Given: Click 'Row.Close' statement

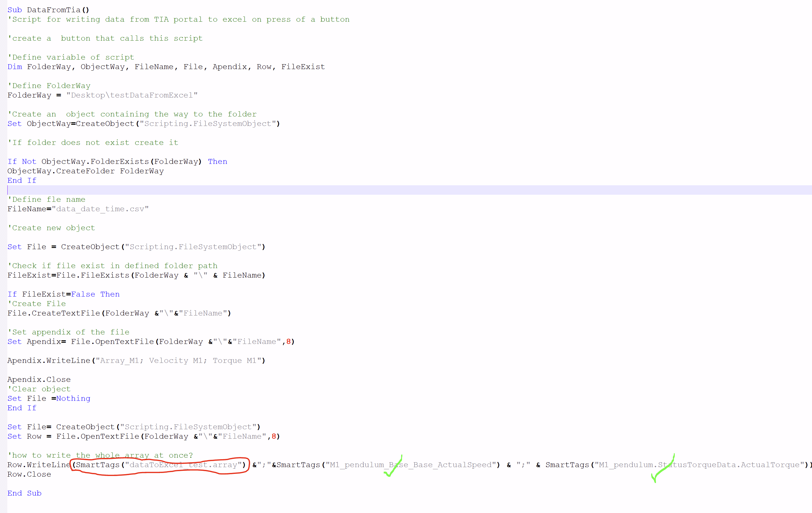Looking at the screenshot, I should tap(29, 474).
